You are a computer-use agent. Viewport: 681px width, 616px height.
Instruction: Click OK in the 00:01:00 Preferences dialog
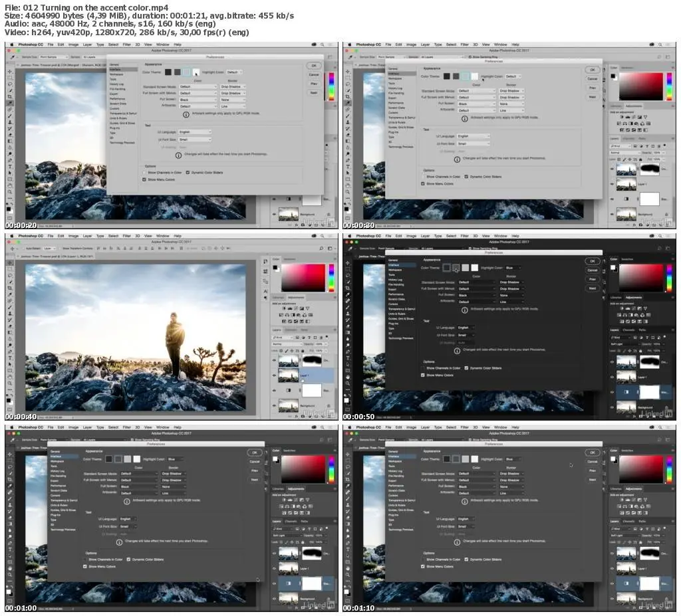pyautogui.click(x=255, y=453)
